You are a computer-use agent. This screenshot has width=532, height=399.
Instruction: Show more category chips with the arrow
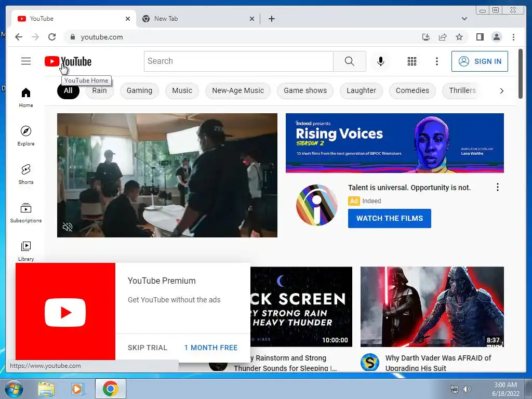coord(501,91)
